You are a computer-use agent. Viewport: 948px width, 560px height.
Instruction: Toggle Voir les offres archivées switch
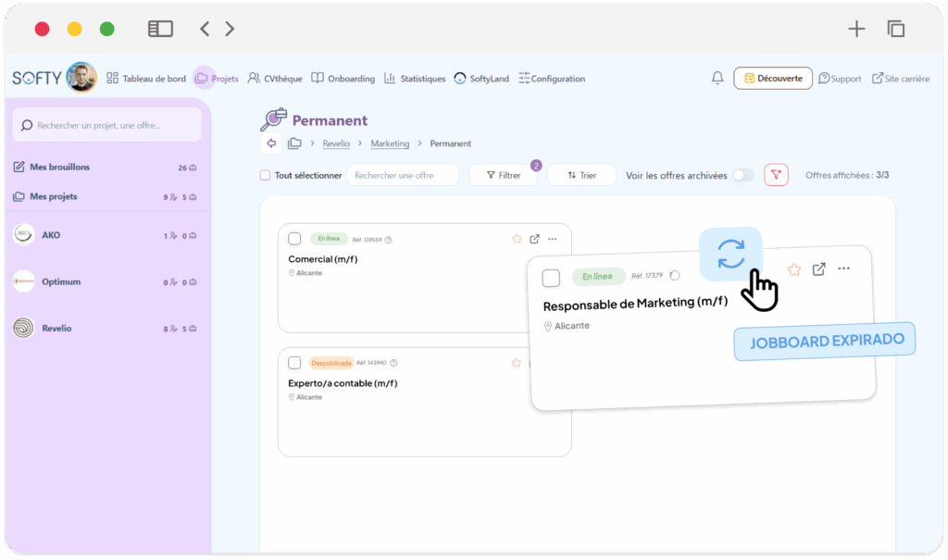(742, 175)
